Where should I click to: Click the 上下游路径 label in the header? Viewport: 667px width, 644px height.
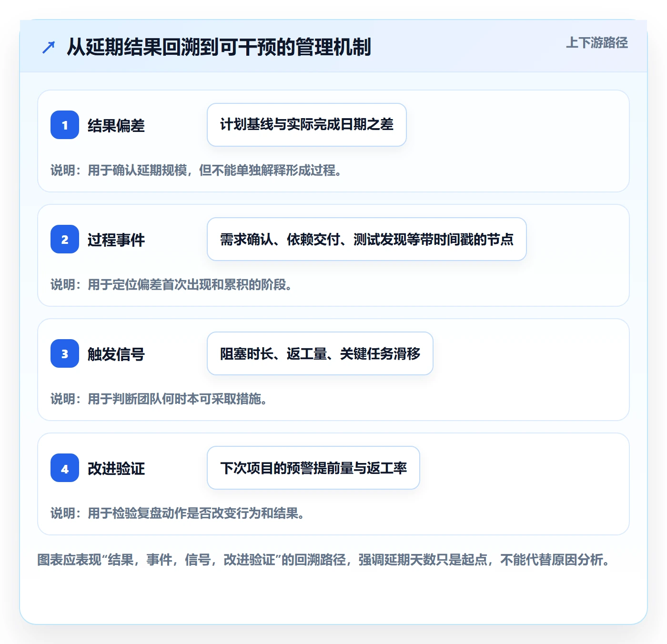point(596,43)
